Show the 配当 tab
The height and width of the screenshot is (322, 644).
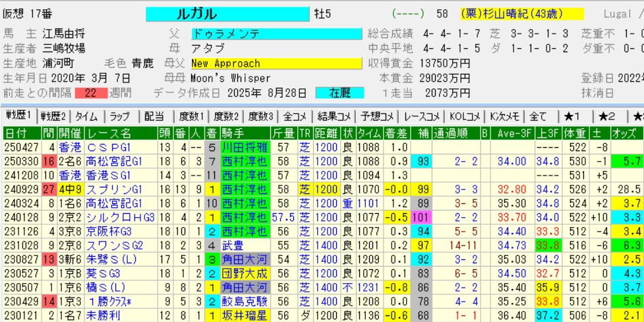pyautogui.click(x=154, y=116)
